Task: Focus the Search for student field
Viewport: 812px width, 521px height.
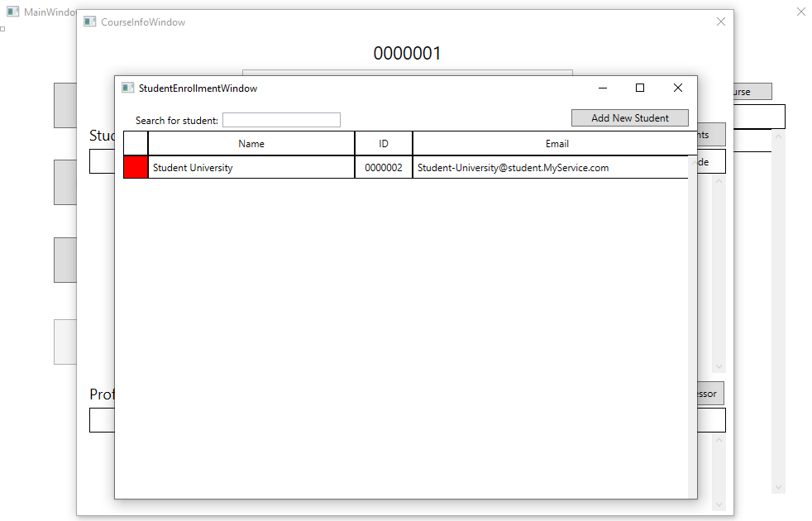Action: (281, 120)
